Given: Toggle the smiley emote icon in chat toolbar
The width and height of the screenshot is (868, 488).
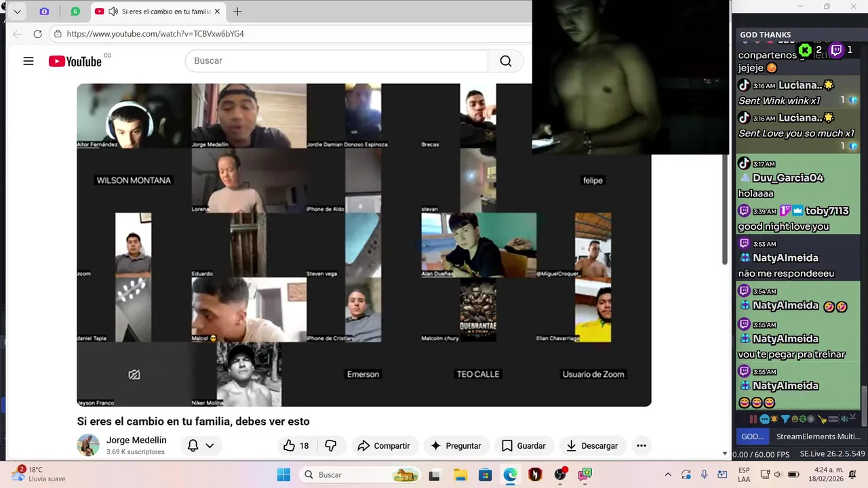Looking at the screenshot, I should [795, 419].
